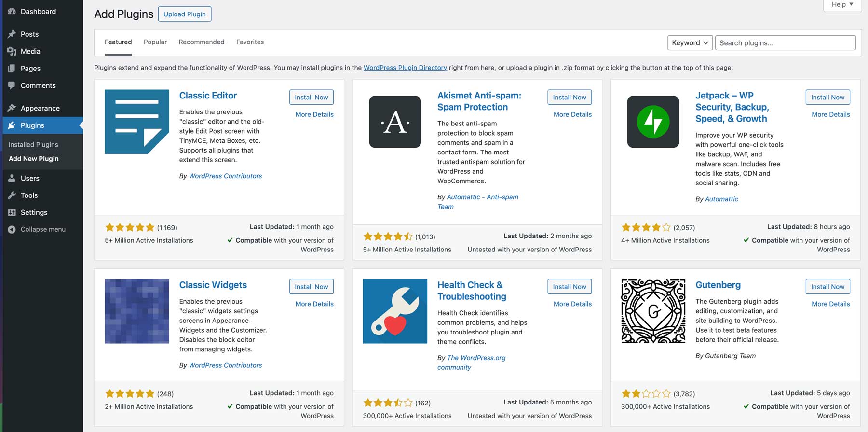
Task: Open the Keyword search type dropdown
Action: tap(690, 43)
